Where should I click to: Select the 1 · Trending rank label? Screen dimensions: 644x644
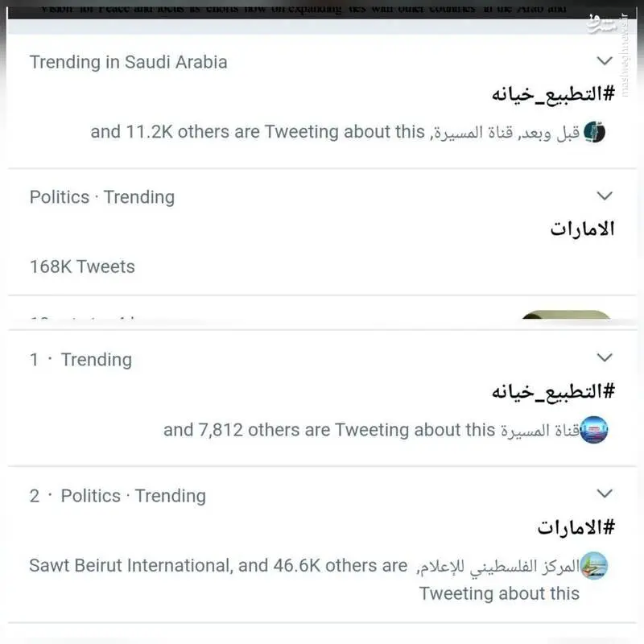point(80,360)
